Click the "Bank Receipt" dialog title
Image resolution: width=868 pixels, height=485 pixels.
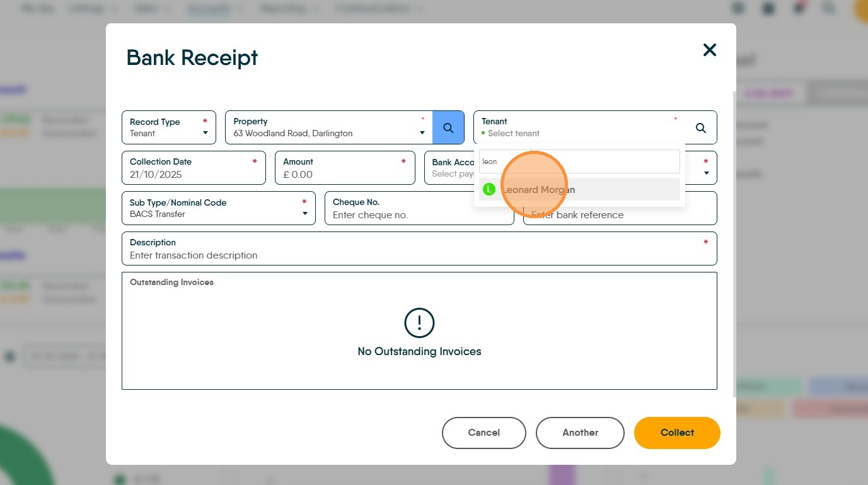coord(192,57)
